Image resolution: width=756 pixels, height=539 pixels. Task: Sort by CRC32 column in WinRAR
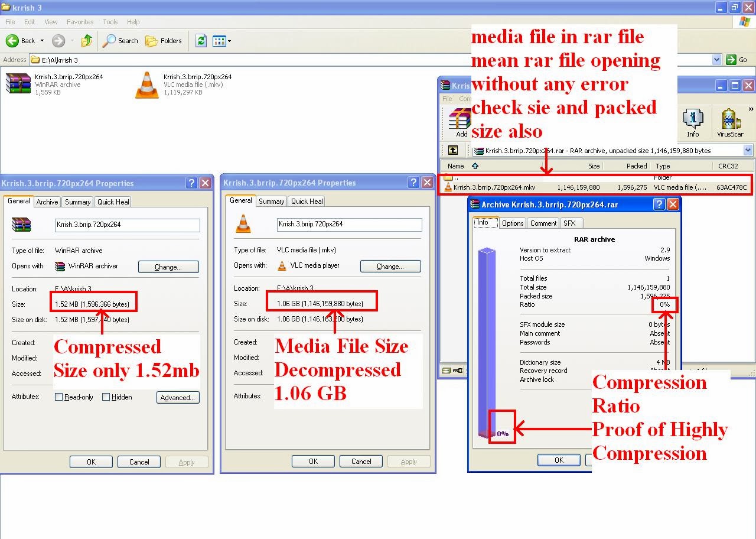point(728,166)
